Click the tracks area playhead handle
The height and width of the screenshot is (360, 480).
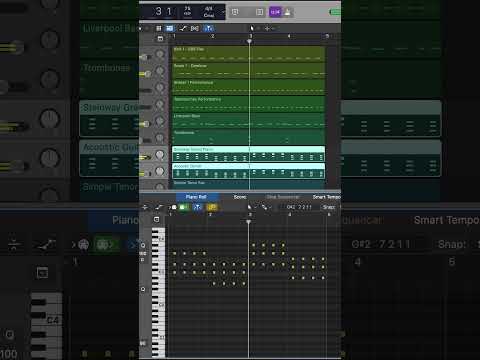[249, 41]
